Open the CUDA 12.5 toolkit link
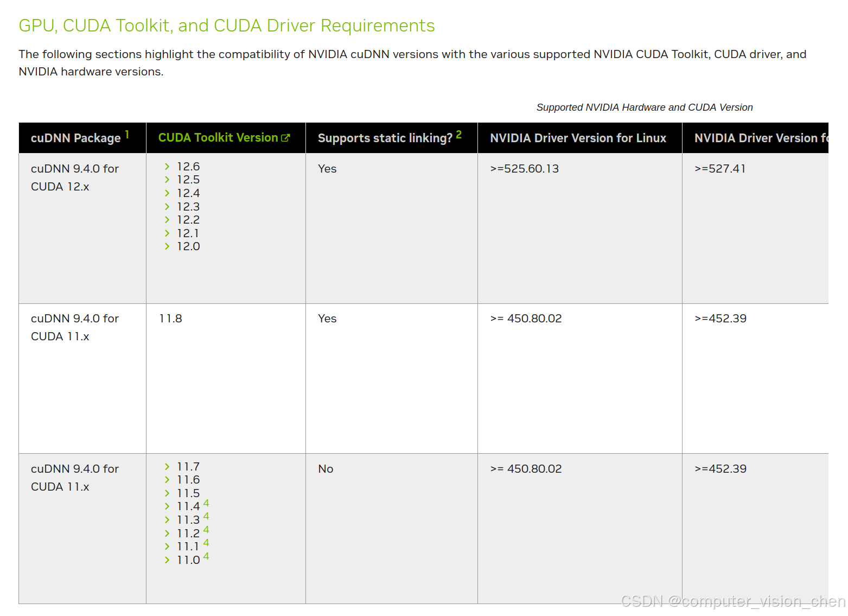This screenshot has height=616, width=848. [x=188, y=180]
